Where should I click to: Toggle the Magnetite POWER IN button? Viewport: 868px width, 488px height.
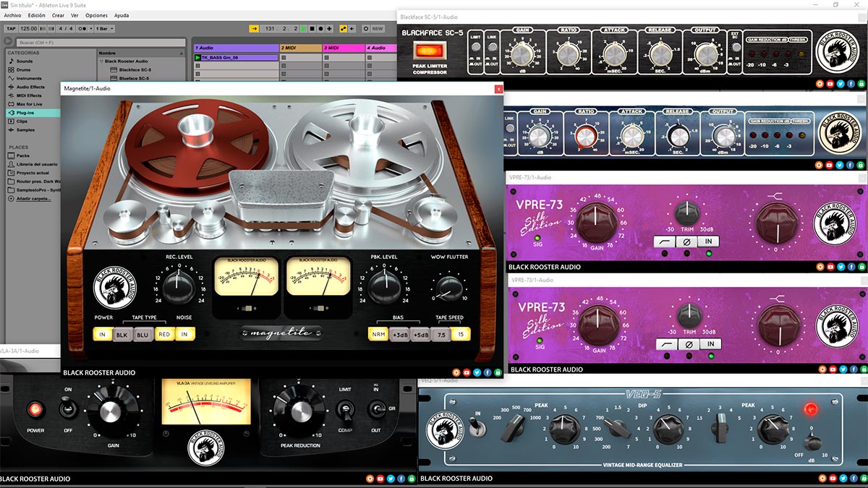pyautogui.click(x=102, y=334)
